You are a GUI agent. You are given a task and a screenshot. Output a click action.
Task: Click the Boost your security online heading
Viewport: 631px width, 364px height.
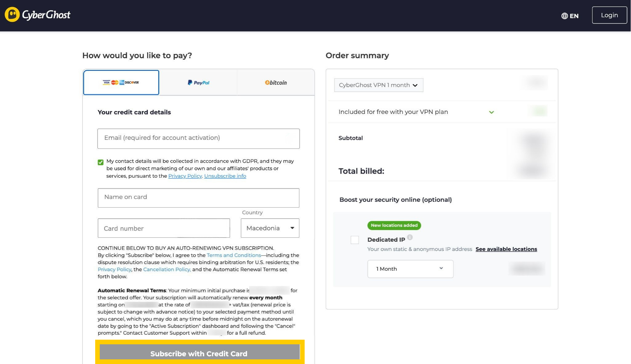(396, 200)
